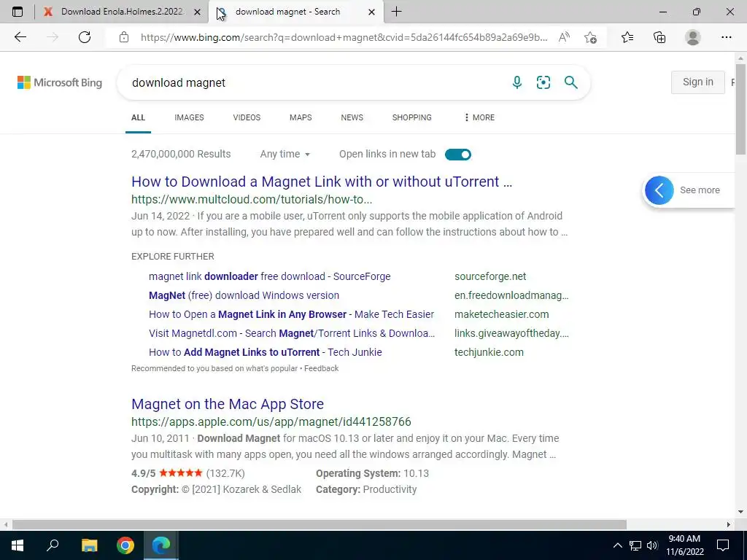The height and width of the screenshot is (560, 747).
Task: Open the multcloud.com tutorials URL
Action: coord(252,200)
